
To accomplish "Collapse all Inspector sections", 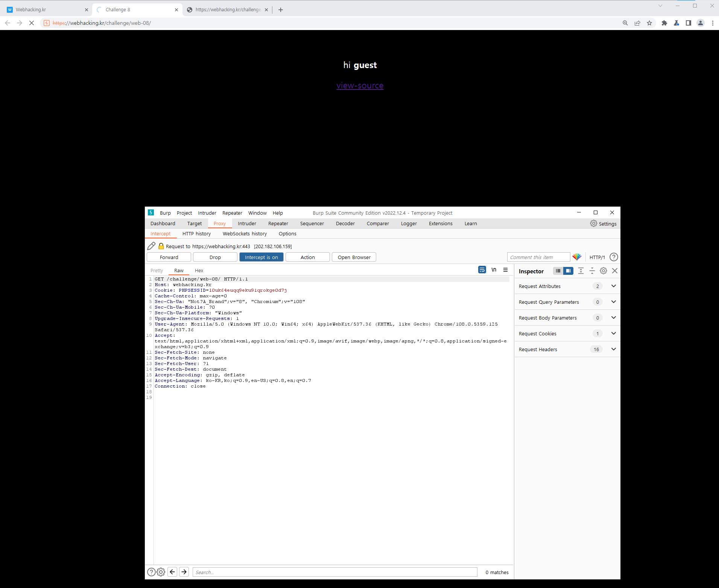I will click(592, 271).
